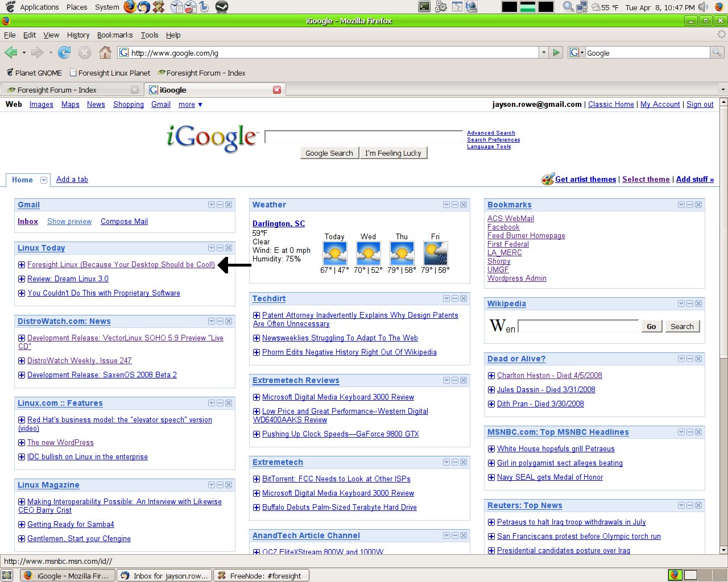Expand 'White House hopefuls grill Petraeus' plus box
The image size is (728, 582).
pyautogui.click(x=491, y=448)
